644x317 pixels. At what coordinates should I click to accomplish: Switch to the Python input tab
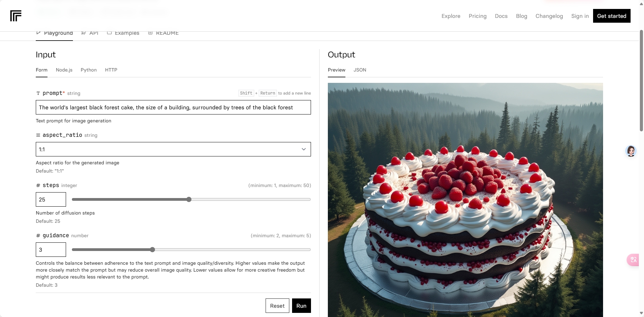[x=88, y=70]
